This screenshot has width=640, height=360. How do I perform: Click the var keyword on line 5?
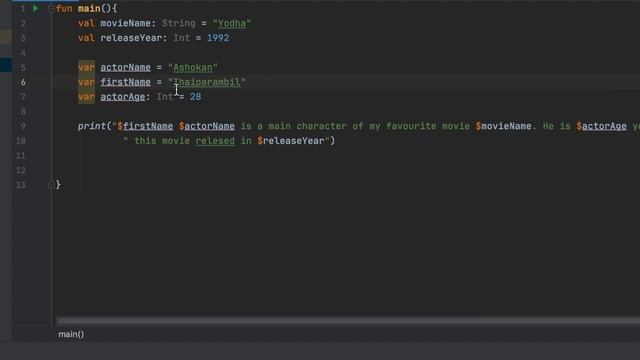tap(87, 67)
